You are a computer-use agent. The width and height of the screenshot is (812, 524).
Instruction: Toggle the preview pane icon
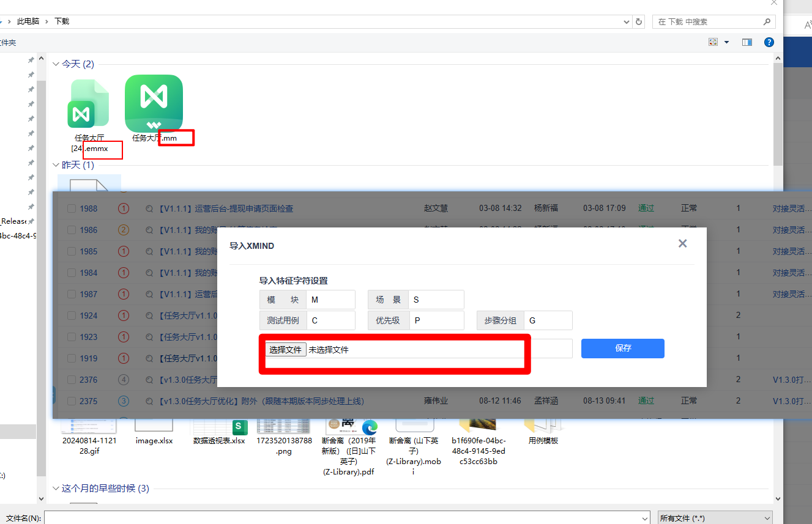(747, 42)
